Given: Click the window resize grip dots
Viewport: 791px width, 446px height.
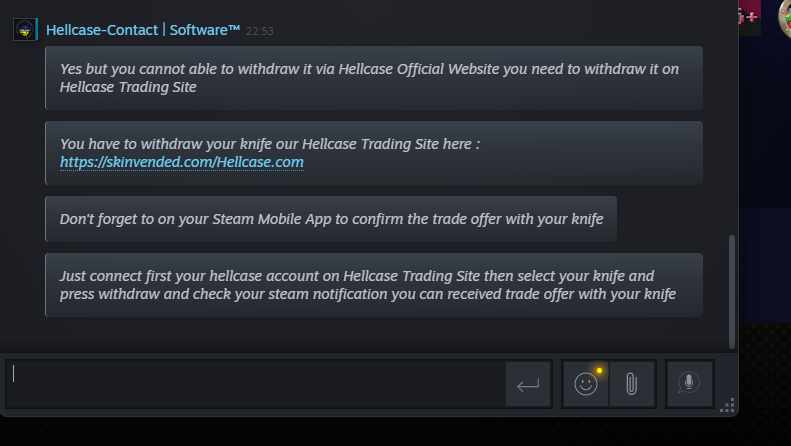Looking at the screenshot, I should click(728, 405).
